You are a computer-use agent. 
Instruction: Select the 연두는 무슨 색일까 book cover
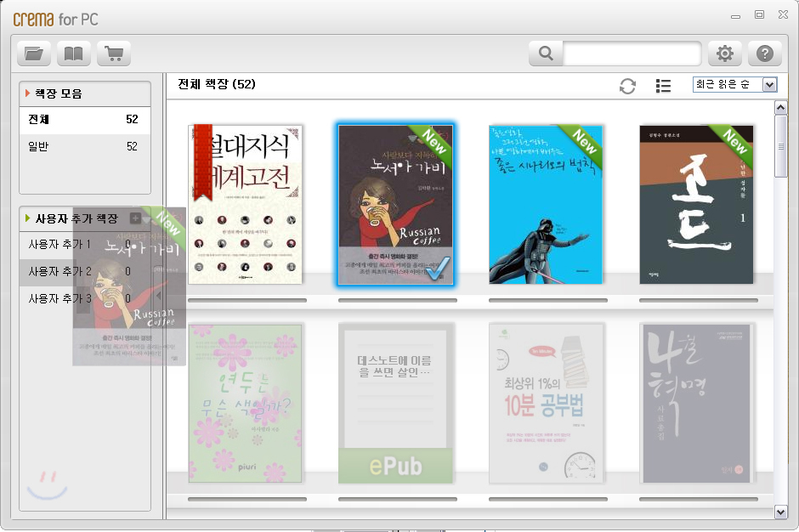click(245, 403)
